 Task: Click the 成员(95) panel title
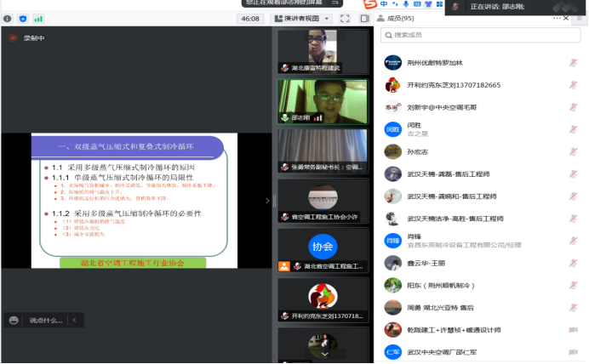(400, 19)
